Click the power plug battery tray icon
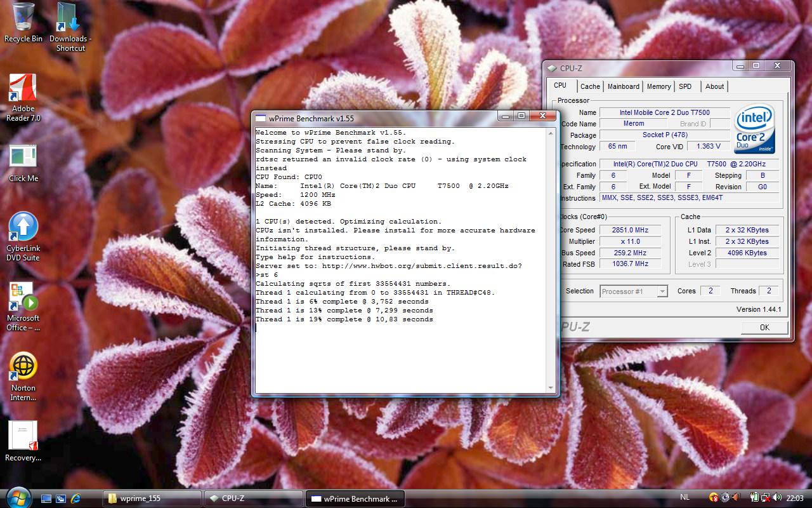This screenshot has width=812, height=508. 754,498
